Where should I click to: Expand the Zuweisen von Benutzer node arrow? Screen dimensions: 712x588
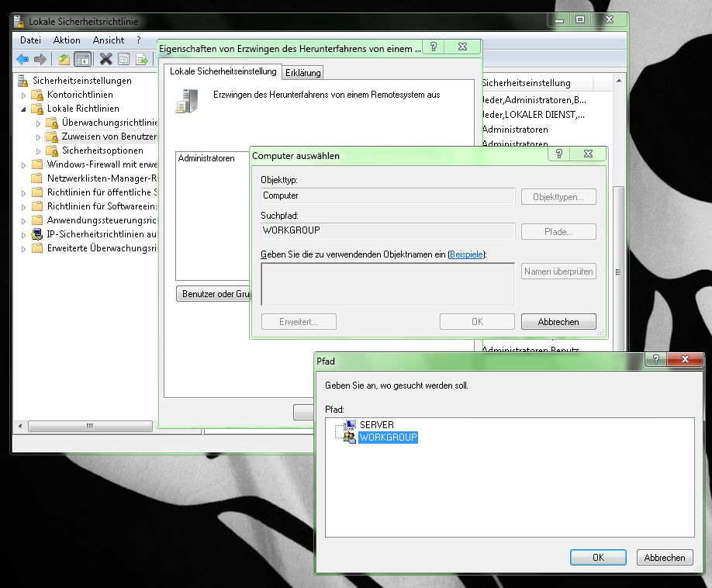(x=39, y=137)
